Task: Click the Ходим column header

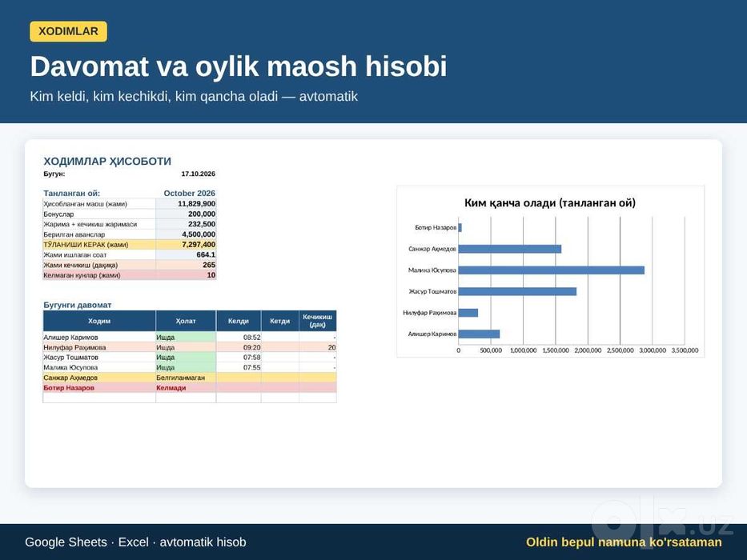Action: click(99, 321)
